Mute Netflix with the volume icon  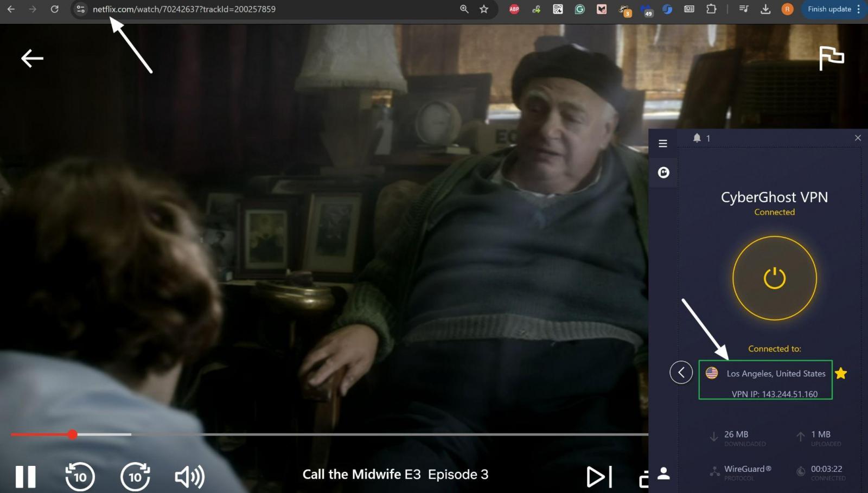(x=189, y=476)
